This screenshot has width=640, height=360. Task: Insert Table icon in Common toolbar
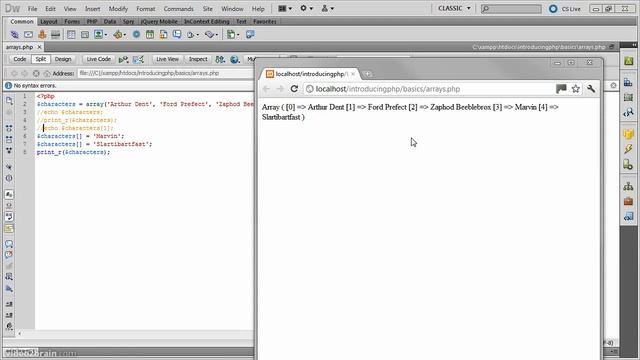tap(71, 35)
